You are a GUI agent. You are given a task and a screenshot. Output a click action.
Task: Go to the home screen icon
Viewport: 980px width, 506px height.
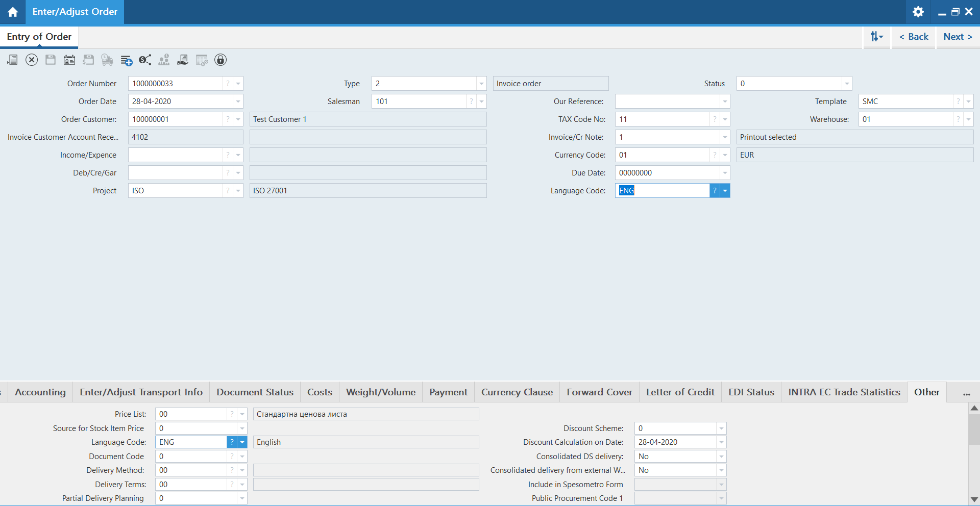click(13, 12)
